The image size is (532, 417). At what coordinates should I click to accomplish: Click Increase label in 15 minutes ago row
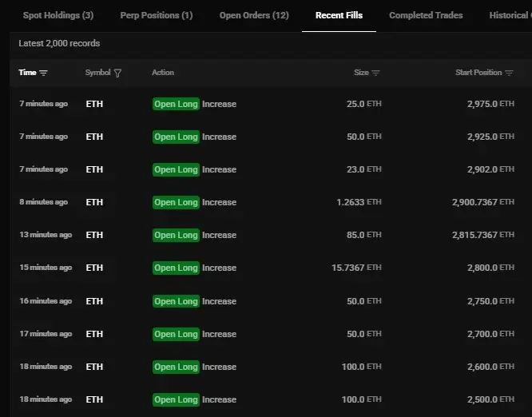coord(219,268)
